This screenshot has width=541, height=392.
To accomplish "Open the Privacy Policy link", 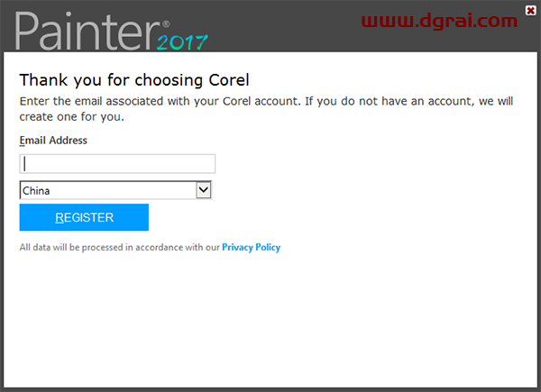I will point(251,247).
